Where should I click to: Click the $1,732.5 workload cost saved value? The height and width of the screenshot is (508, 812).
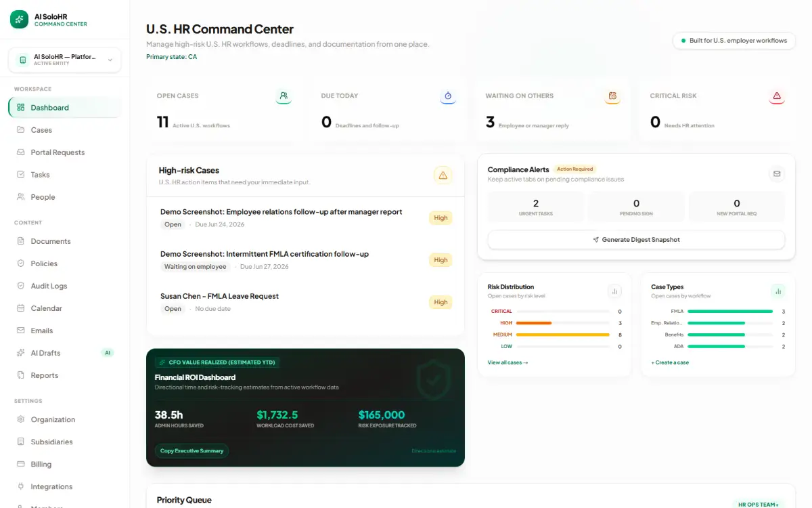click(277, 415)
